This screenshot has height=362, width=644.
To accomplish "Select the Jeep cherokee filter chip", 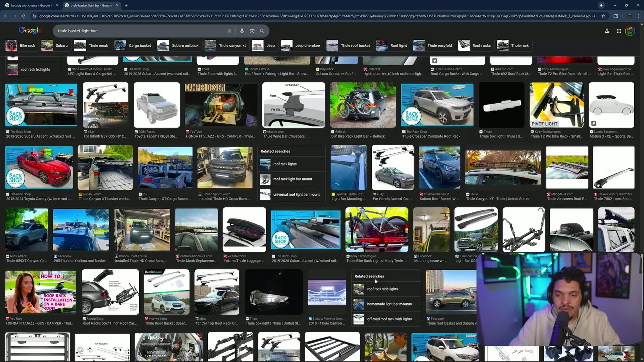I will pyautogui.click(x=301, y=46).
